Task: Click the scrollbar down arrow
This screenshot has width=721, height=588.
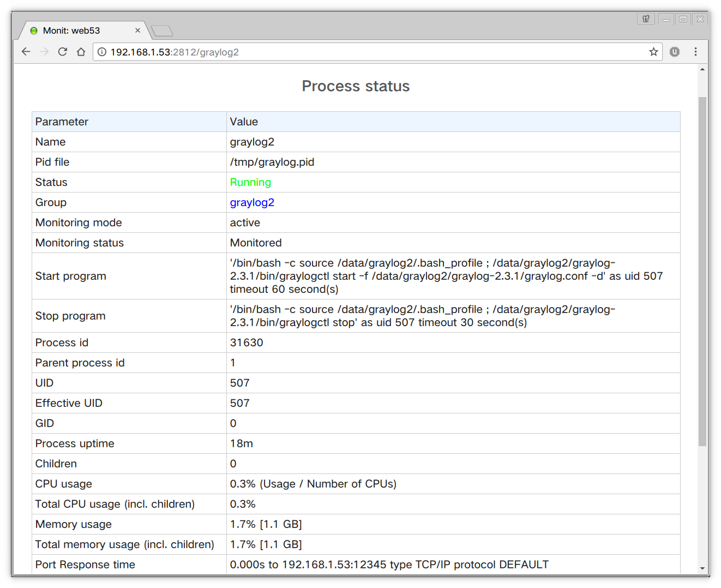Action: pos(702,568)
